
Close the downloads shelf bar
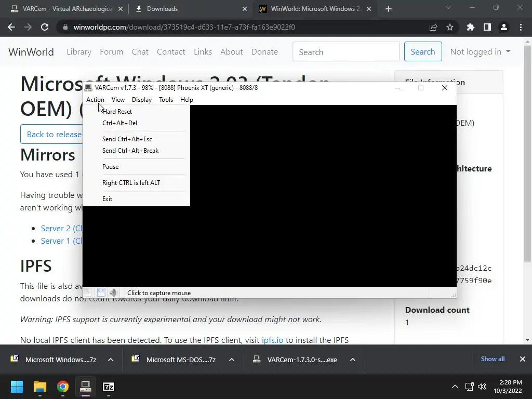point(523,359)
